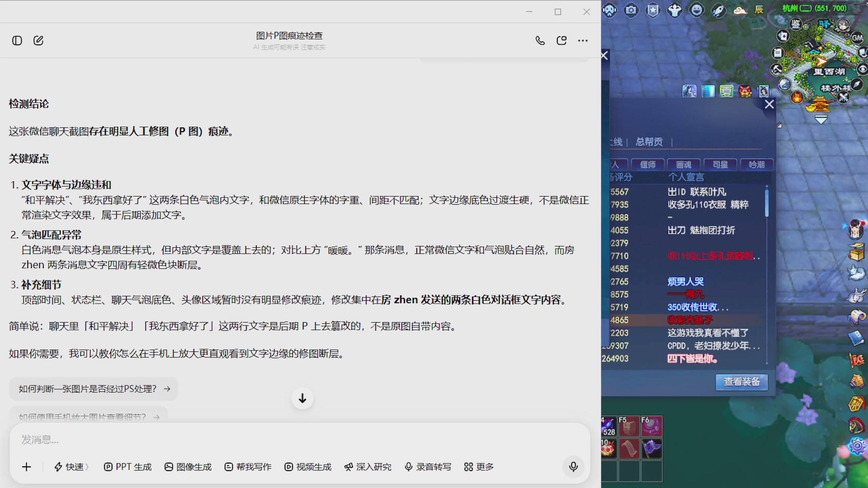
Task: Open the quest scroll icon on right bar
Action: click(x=856, y=317)
